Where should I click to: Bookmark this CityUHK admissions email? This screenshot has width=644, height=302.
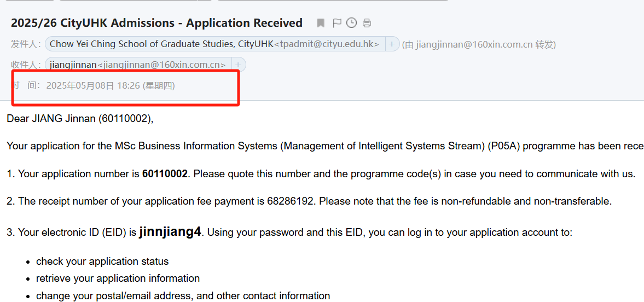click(x=321, y=23)
